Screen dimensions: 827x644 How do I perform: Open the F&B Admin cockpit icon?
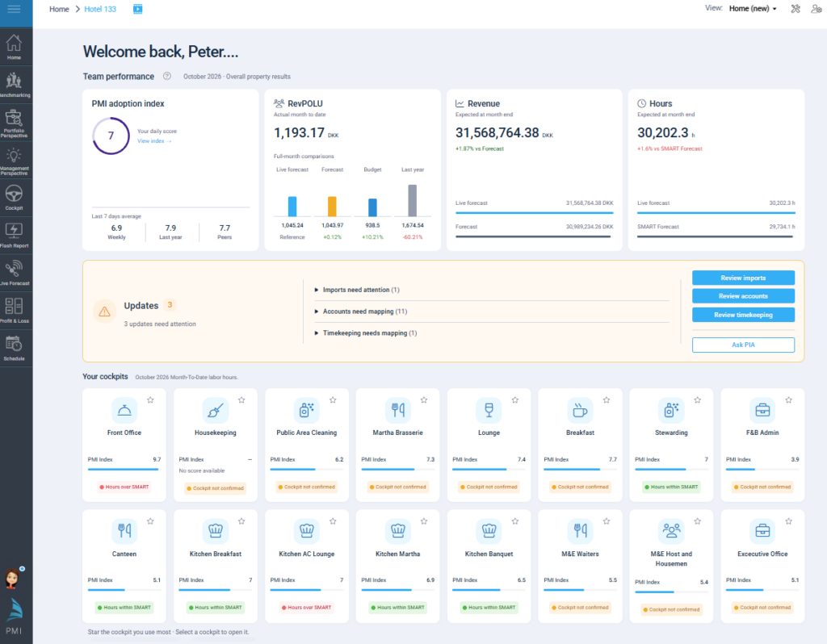tap(762, 410)
